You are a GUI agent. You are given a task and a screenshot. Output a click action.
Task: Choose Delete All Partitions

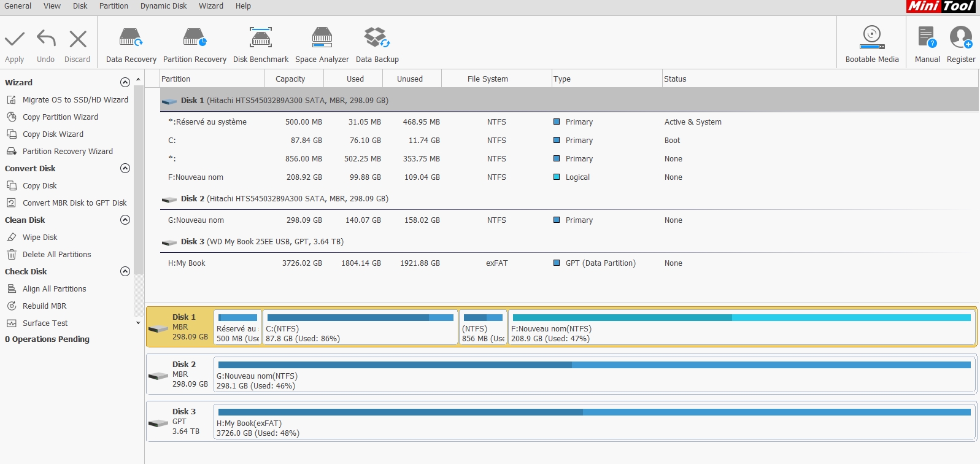click(56, 254)
